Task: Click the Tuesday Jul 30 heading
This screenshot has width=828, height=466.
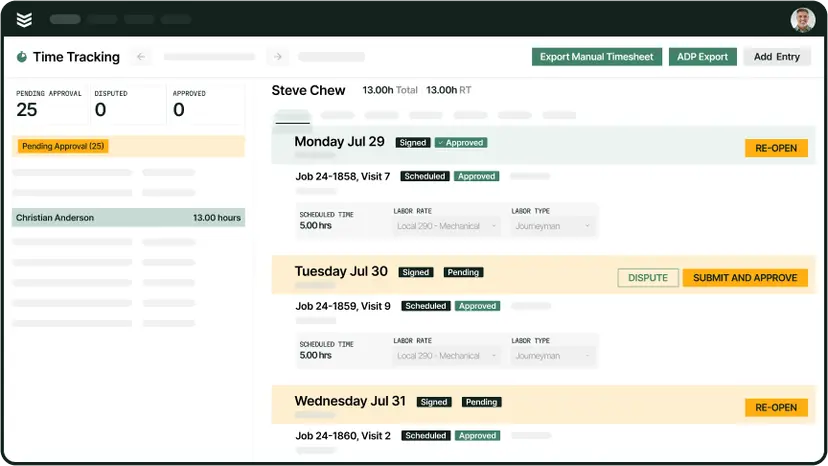Action: point(341,272)
